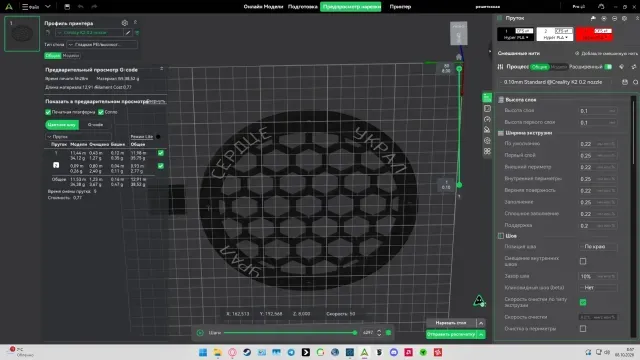Open the Файл menu dropdown arrow
640x360 pixels.
(x=48, y=7)
